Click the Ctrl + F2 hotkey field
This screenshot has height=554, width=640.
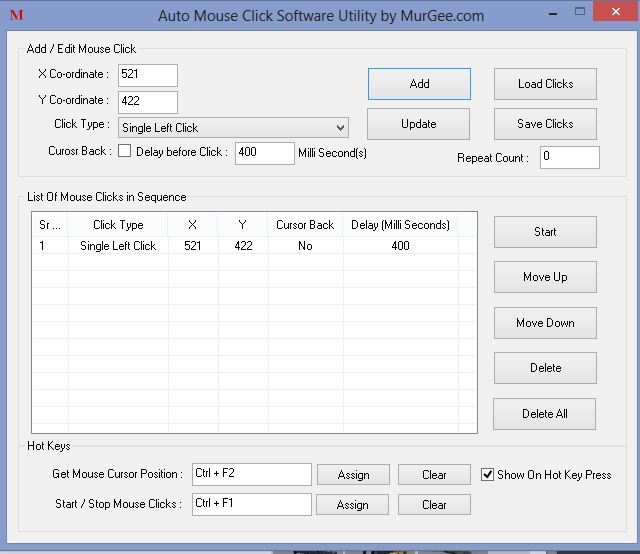coord(251,474)
